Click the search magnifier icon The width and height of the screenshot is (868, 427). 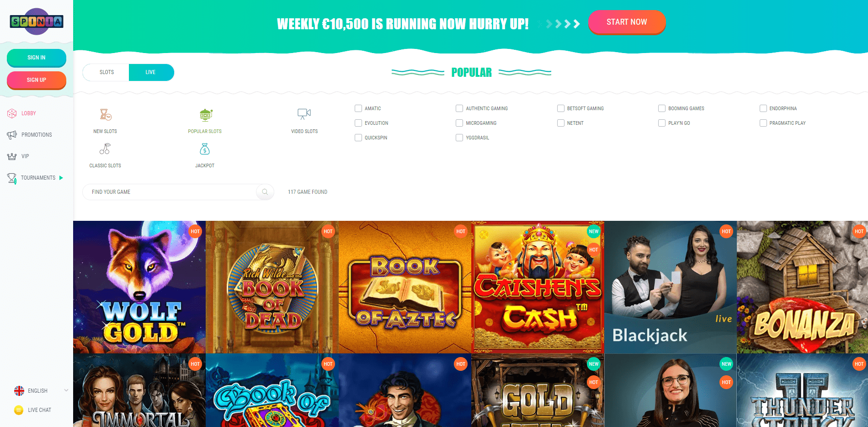click(x=265, y=192)
